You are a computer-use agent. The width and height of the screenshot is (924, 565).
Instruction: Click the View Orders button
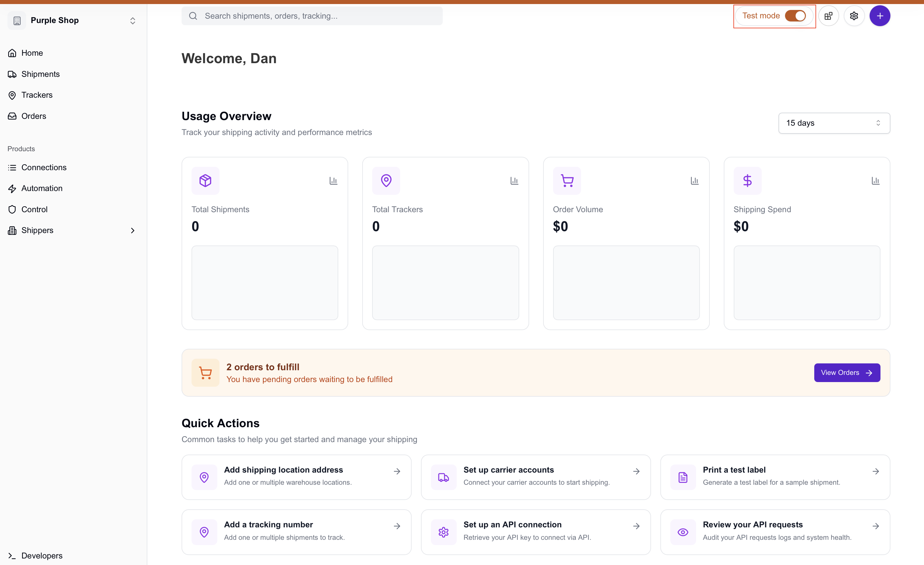(847, 372)
